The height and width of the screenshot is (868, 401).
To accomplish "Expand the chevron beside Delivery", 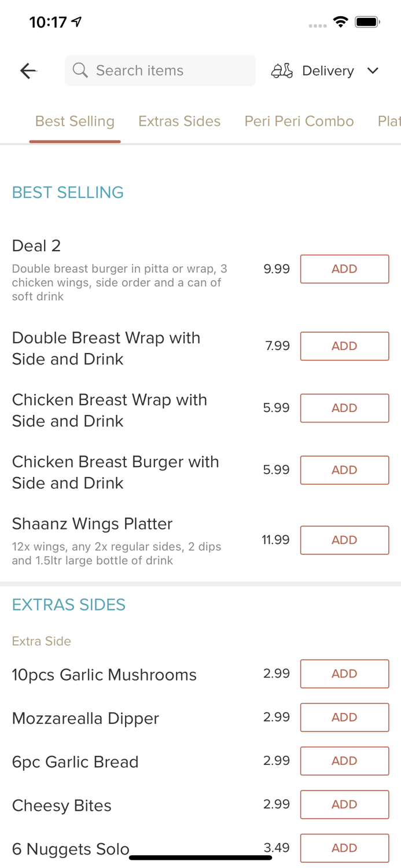I will pyautogui.click(x=373, y=71).
